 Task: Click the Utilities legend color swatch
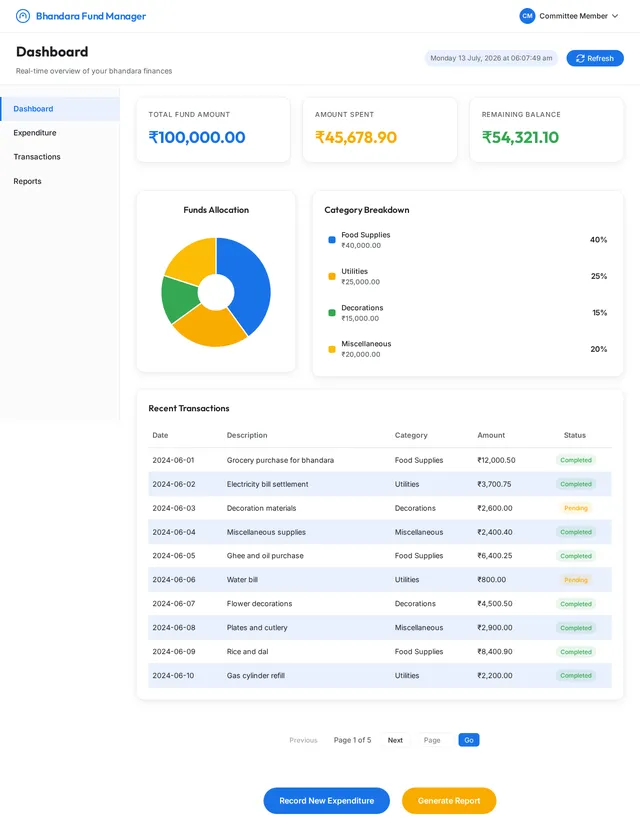[x=332, y=277]
